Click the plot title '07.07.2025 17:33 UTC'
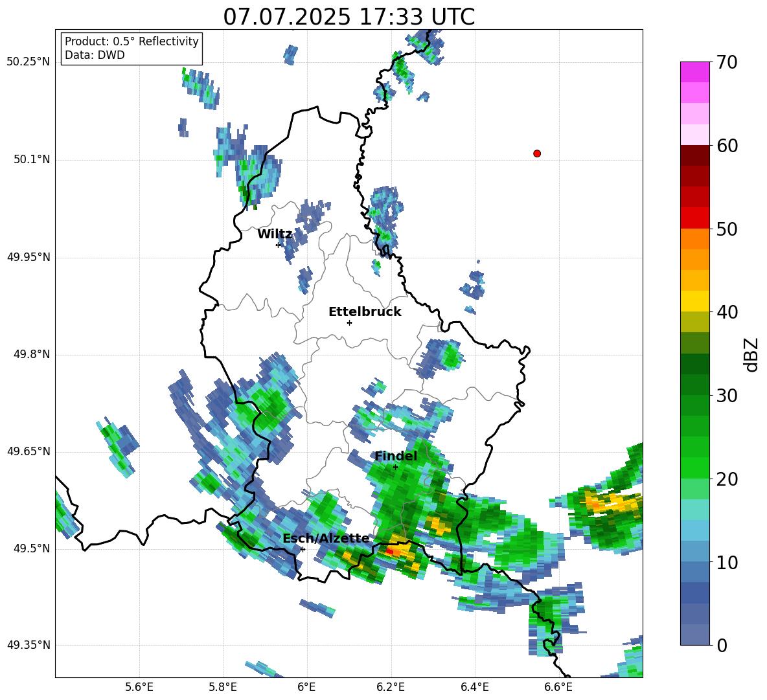Image resolution: width=767 pixels, height=700 pixels. [349, 17]
